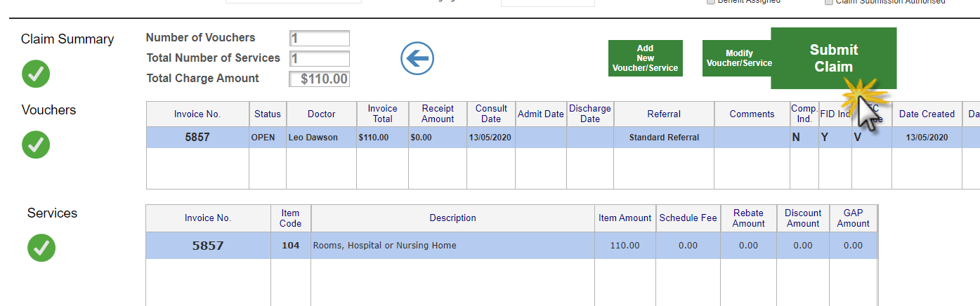Select voucher row with invoice 5857

(563, 138)
